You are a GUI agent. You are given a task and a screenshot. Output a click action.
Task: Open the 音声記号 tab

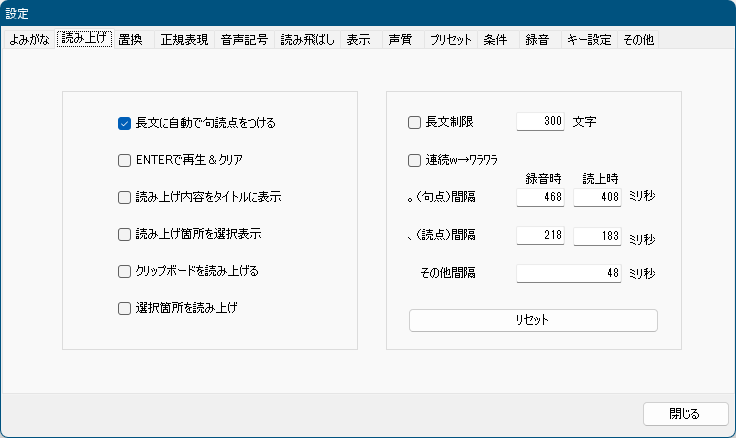tap(244, 40)
